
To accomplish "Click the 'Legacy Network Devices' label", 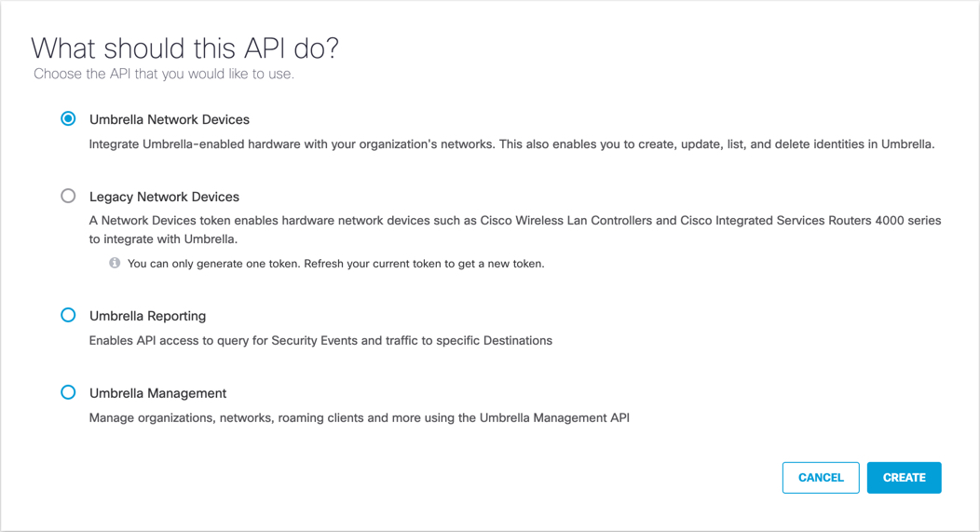I will tap(164, 197).
